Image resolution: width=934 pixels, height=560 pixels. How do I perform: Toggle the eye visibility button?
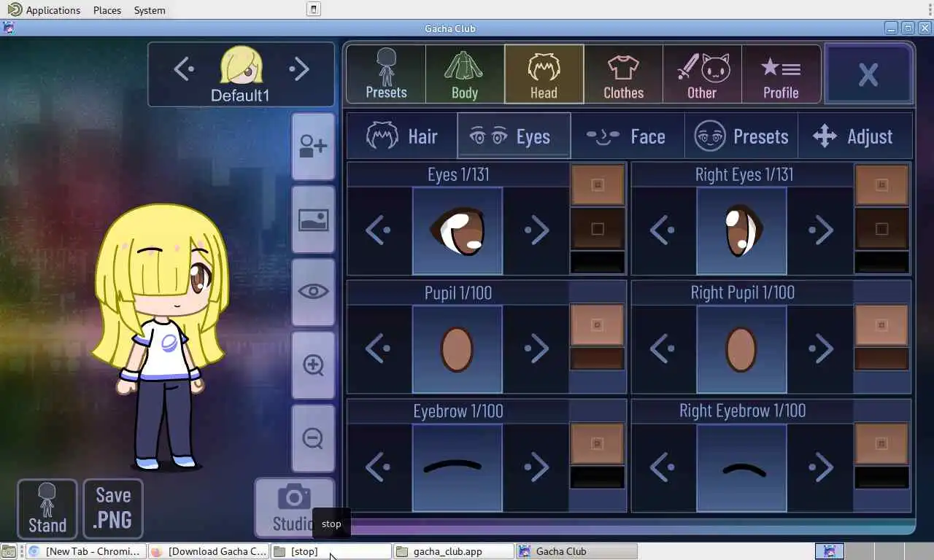click(313, 292)
